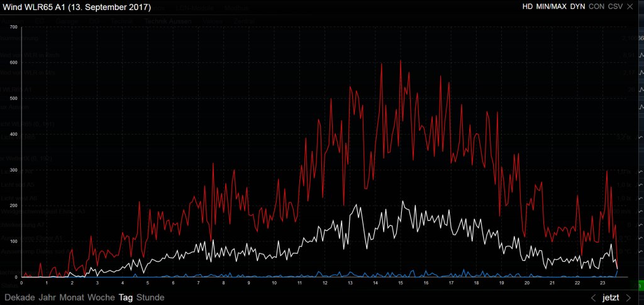This screenshot has height=305, width=644.
Task: Toggle the HD display option
Action: coord(527,6)
